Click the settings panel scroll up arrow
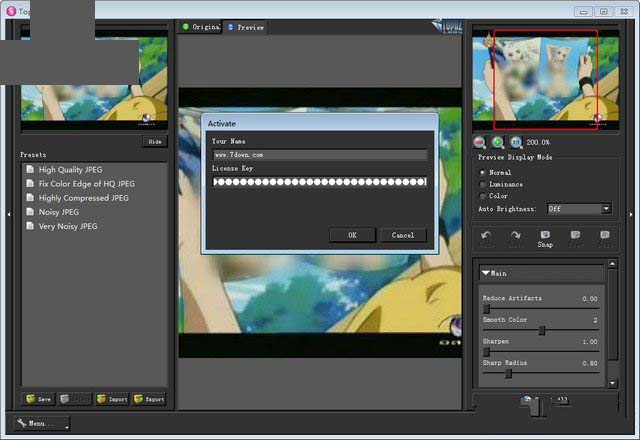This screenshot has height=440, width=640. point(612,264)
